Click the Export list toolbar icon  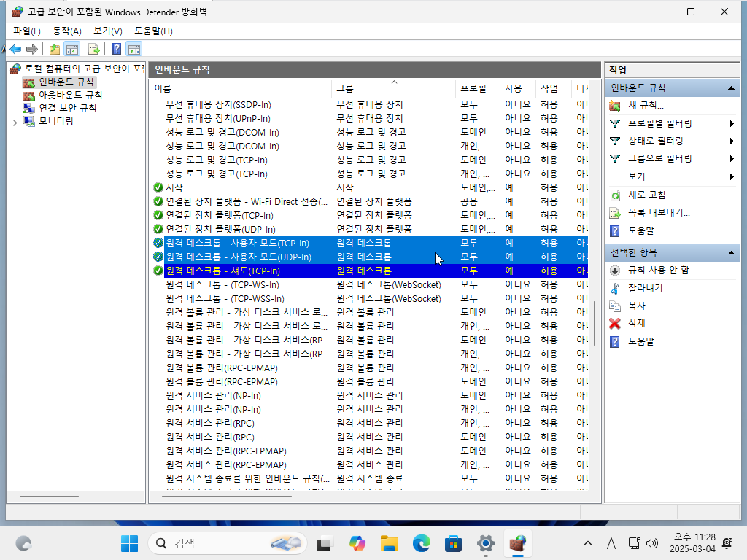click(94, 49)
